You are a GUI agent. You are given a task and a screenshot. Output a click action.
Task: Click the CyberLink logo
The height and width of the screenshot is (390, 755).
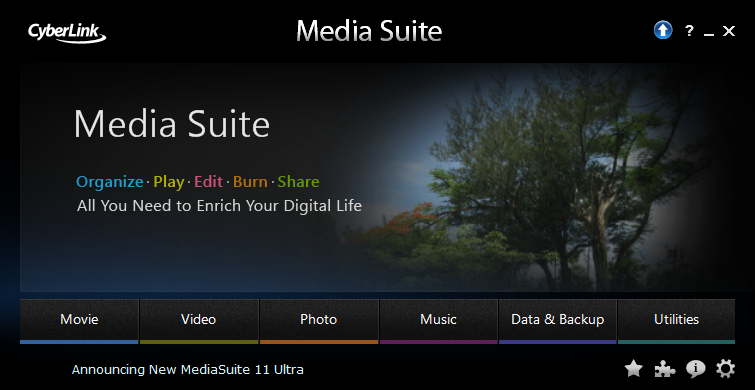[x=67, y=33]
